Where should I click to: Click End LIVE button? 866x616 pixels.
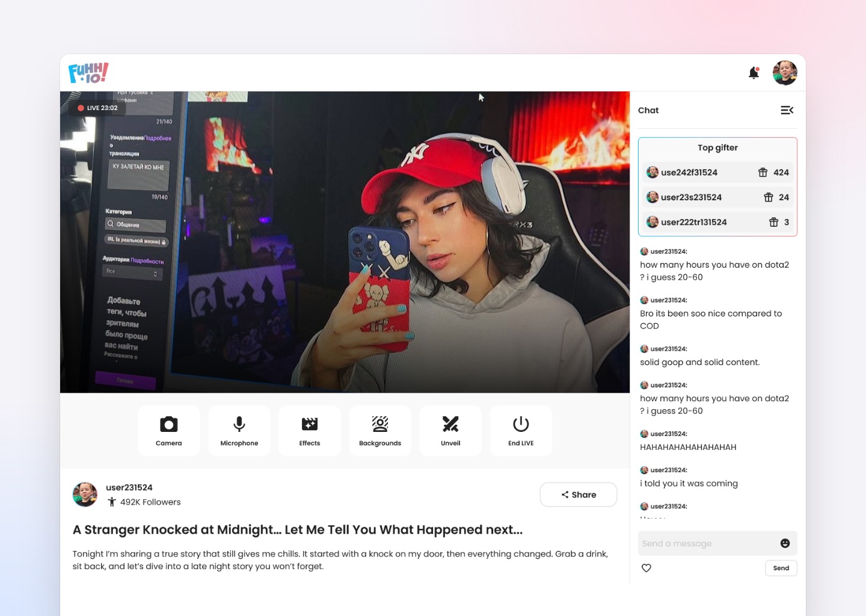click(521, 431)
